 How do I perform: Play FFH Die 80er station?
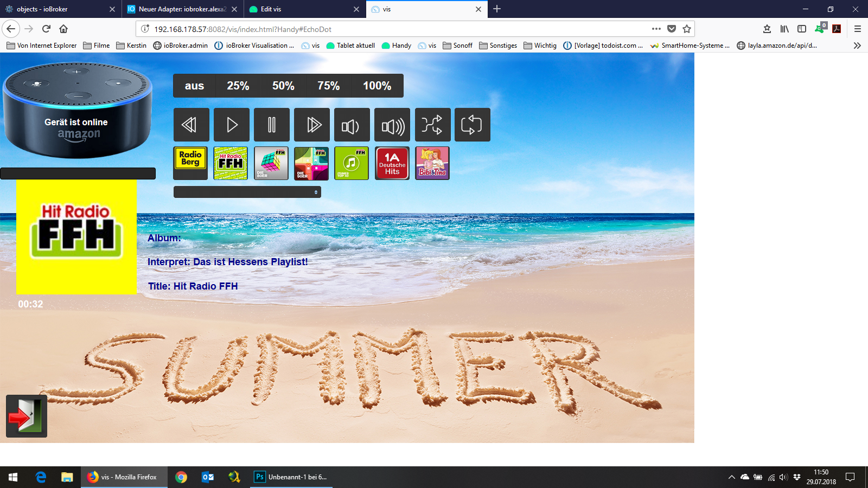point(271,163)
